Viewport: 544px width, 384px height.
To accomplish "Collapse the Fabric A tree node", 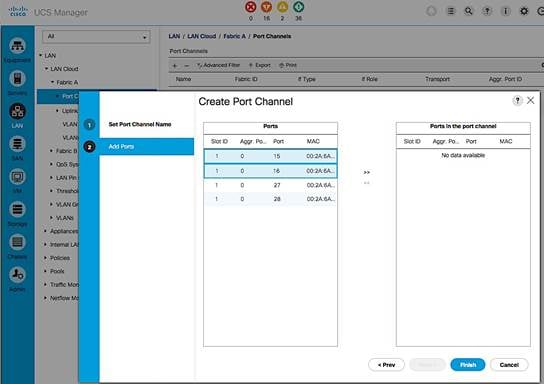I will [x=52, y=82].
